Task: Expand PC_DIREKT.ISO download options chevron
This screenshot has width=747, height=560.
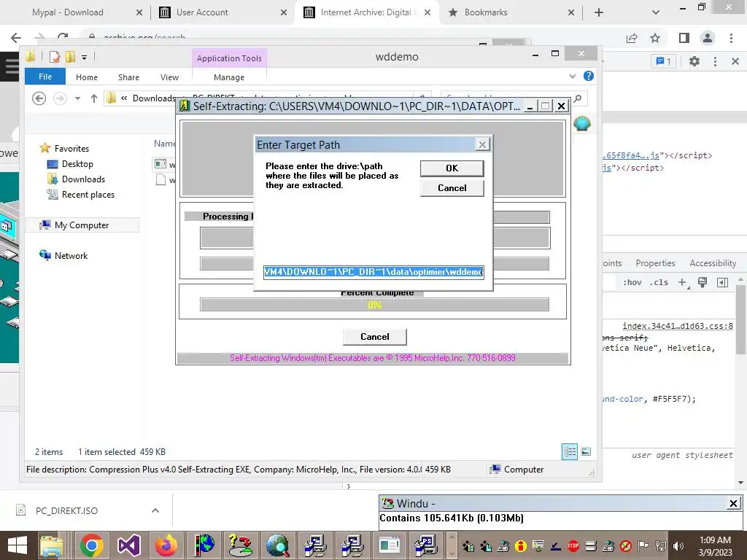Action: 155,510
